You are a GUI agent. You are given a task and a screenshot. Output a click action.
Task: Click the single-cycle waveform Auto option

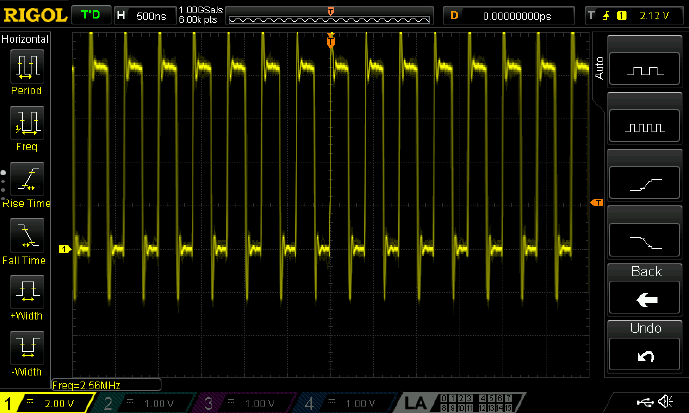click(645, 69)
